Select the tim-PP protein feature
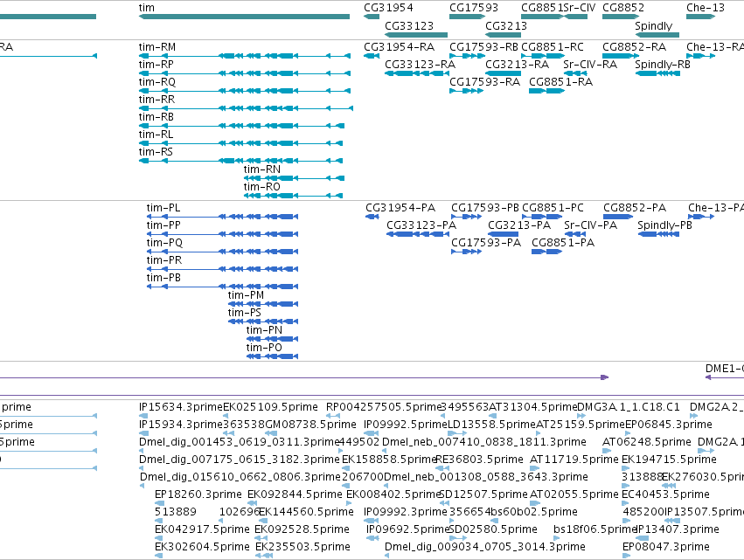This screenshot has height=560, width=744. pos(222,234)
